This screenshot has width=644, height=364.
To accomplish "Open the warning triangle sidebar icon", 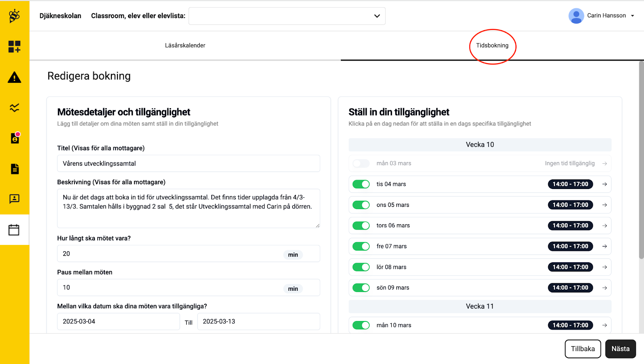I will [x=14, y=77].
